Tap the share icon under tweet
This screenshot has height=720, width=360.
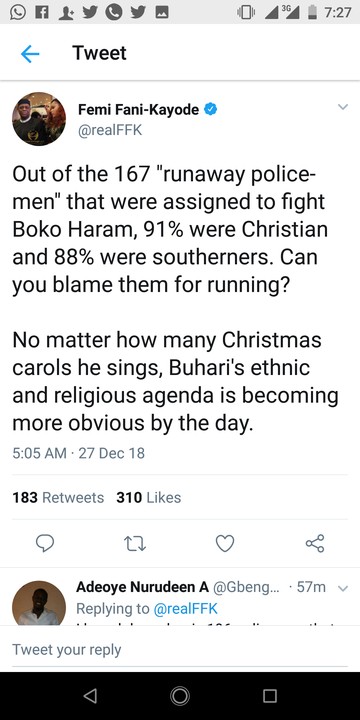click(x=315, y=543)
